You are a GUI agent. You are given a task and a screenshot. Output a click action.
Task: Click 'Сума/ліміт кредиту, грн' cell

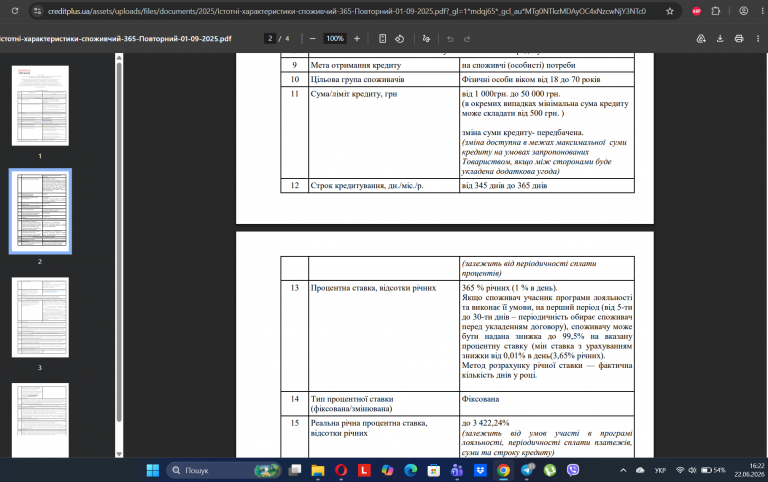384,132
